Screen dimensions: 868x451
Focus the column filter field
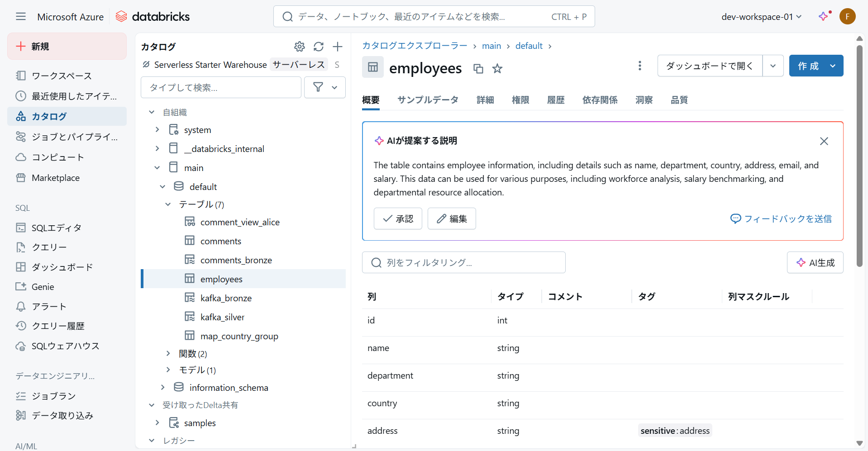pyautogui.click(x=464, y=262)
